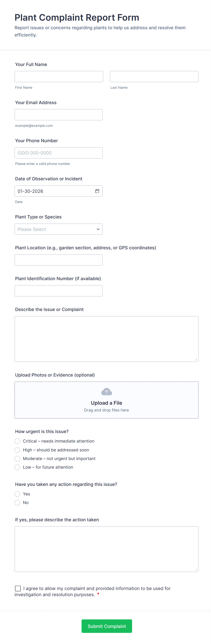Image resolution: width=211 pixels, height=644 pixels.
Task: Click the cloud upload icon
Action: (x=106, y=392)
